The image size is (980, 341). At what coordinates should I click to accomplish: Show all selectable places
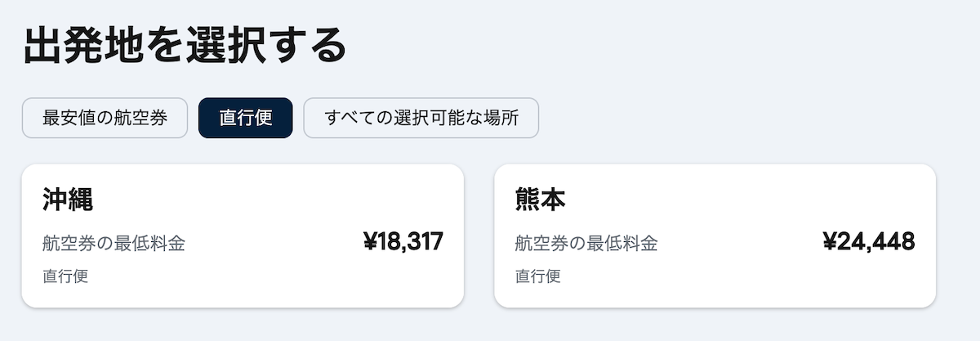point(421,118)
